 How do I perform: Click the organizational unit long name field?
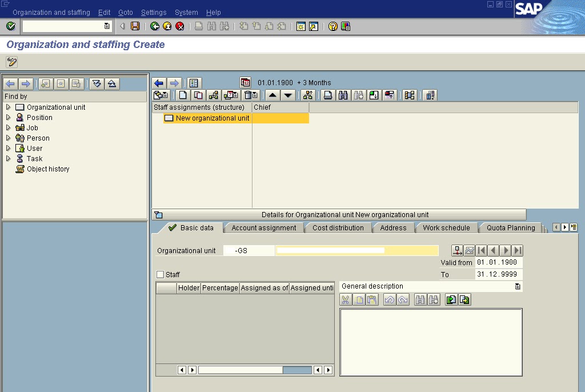click(x=356, y=250)
